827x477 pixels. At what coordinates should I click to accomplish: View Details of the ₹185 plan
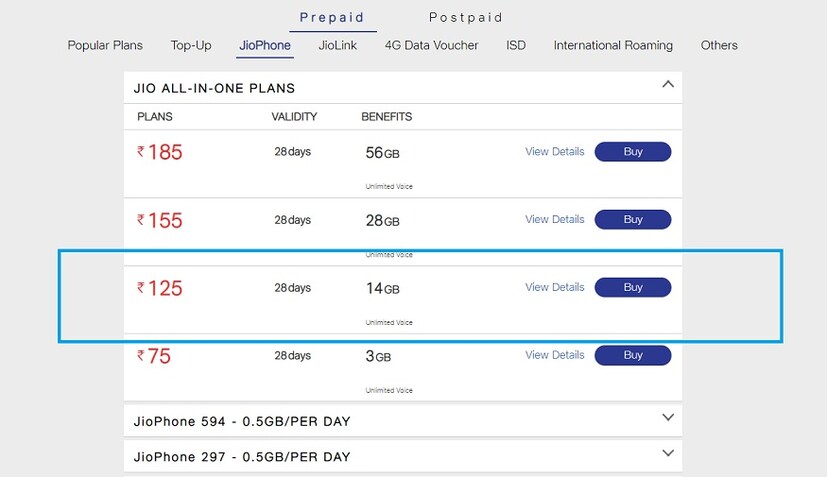point(555,152)
